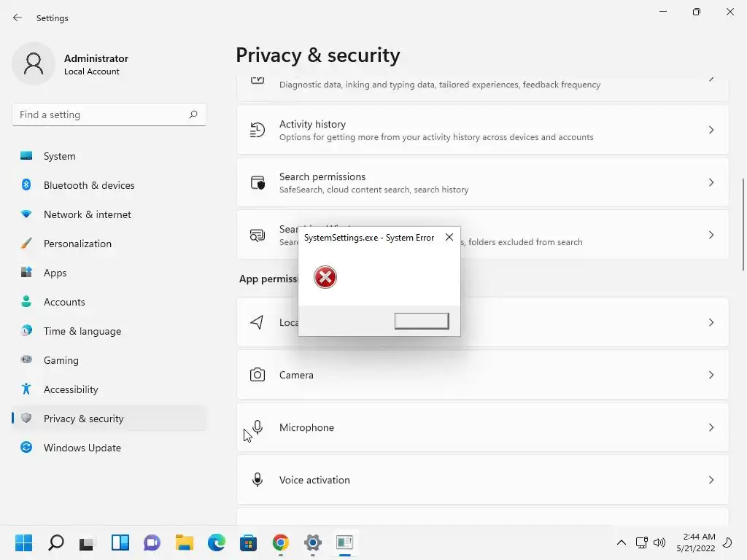Screen dimensions: 747x560
Task: Open Activity history chevron
Action: tap(711, 130)
